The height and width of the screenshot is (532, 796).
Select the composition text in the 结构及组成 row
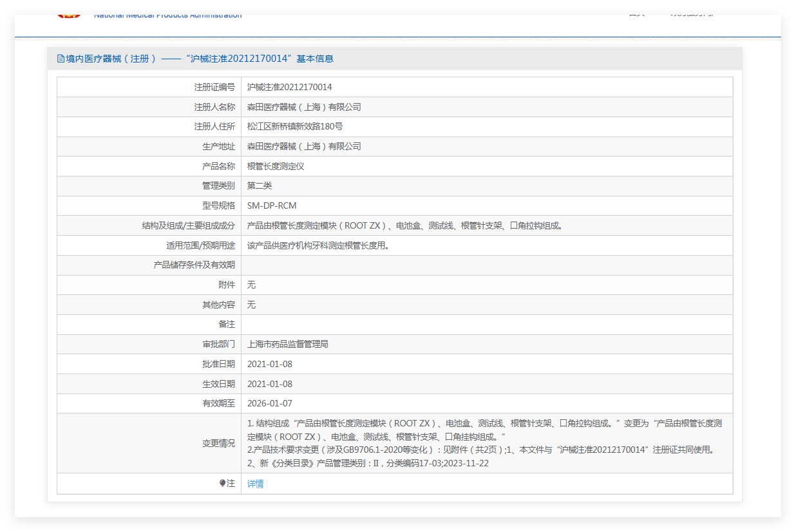click(405, 225)
